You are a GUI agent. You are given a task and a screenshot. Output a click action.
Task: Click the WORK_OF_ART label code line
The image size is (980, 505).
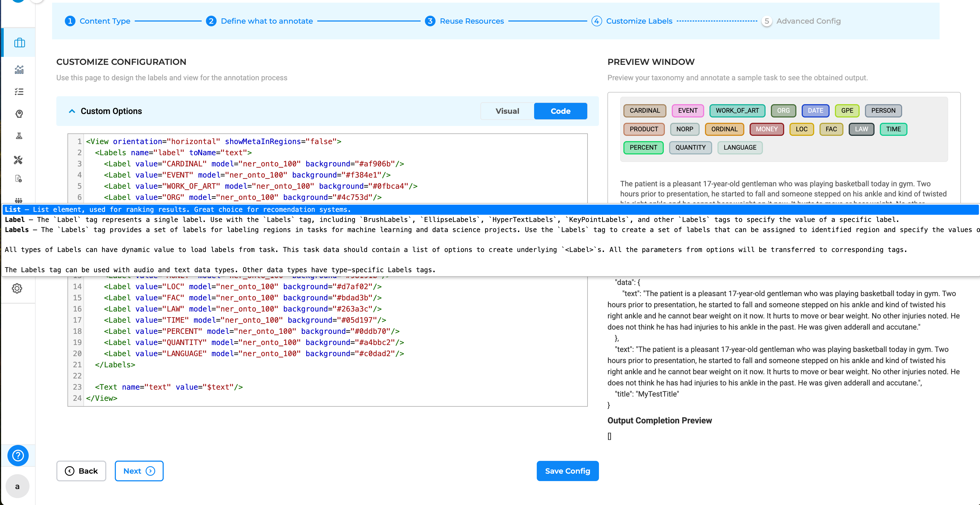261,186
